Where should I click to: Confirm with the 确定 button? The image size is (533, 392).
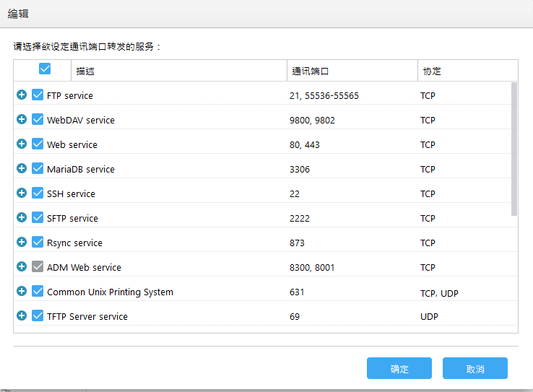click(399, 368)
